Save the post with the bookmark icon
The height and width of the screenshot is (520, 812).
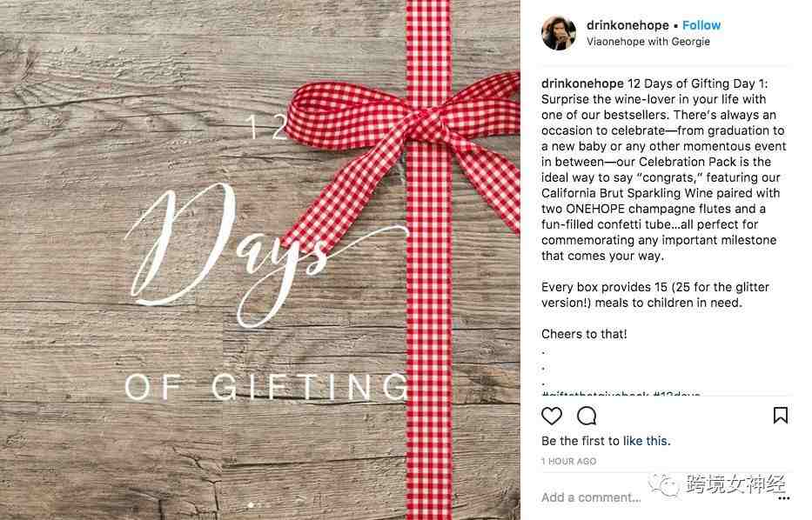781,415
